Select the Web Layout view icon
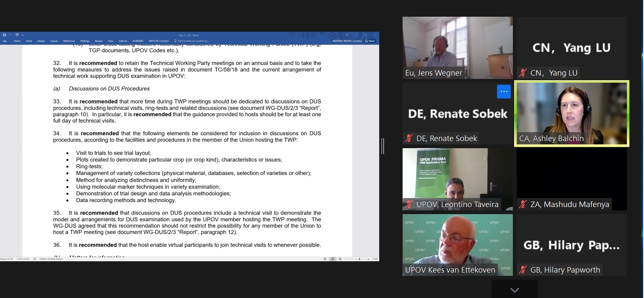 coord(340,259)
